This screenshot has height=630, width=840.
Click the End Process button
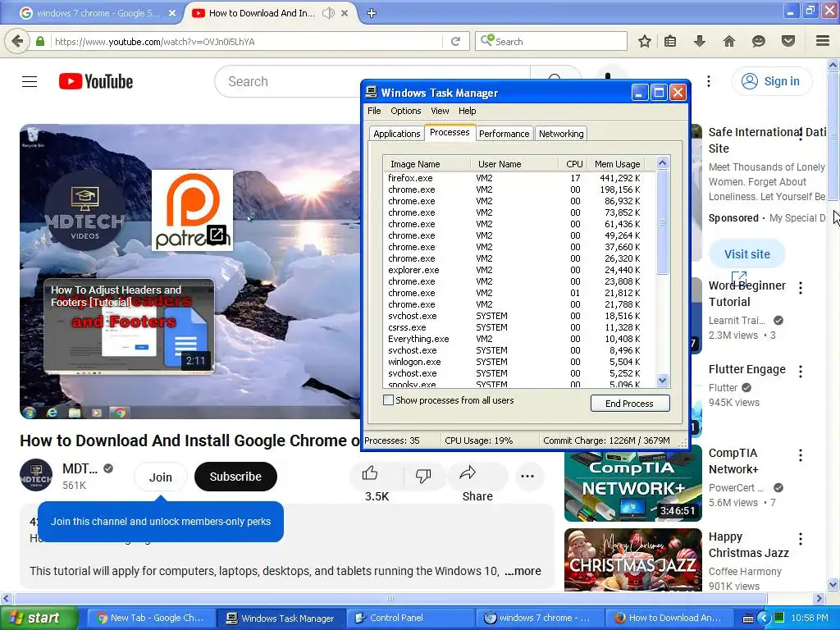(x=629, y=404)
